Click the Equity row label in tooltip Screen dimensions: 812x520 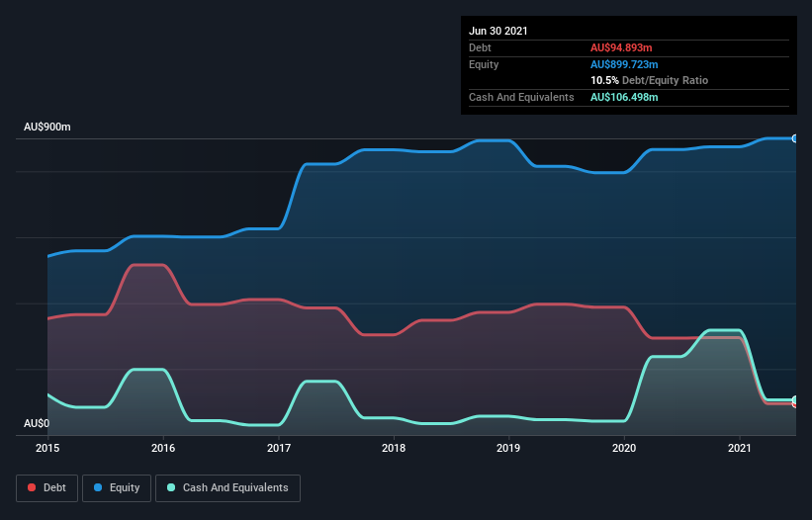tap(484, 64)
